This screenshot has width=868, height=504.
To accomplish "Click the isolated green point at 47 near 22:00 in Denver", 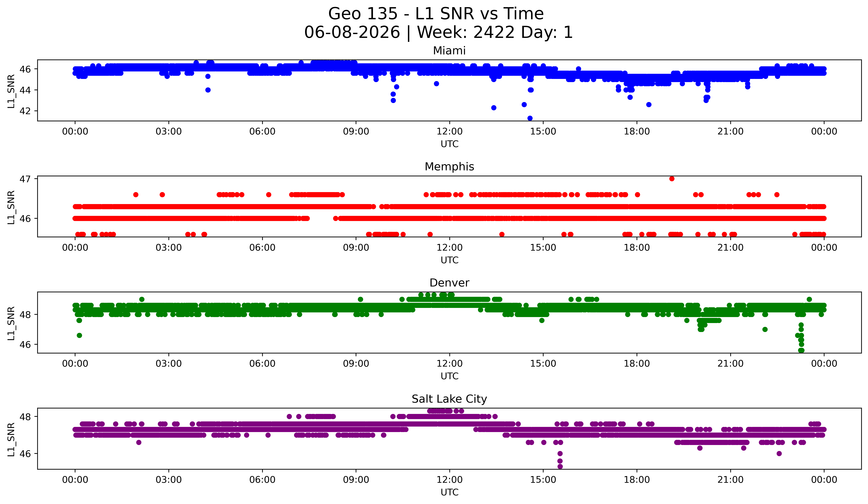I will pos(765,329).
